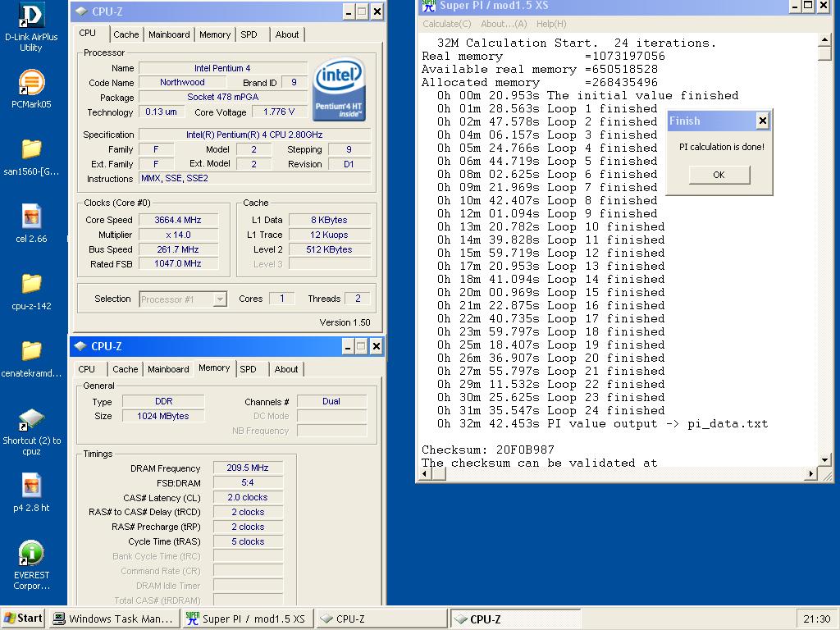Click the lower CPU-Z window title icon
The height and width of the screenshot is (630, 840).
tap(80, 346)
